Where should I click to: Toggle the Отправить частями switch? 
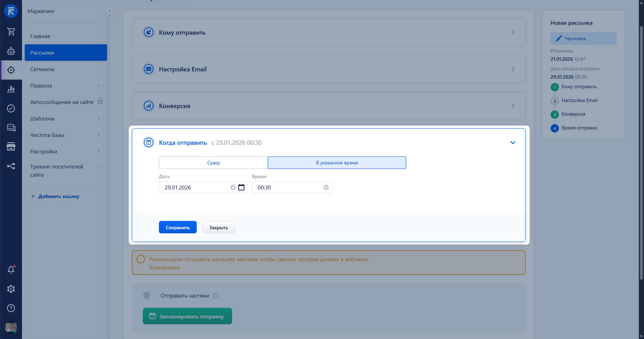tap(150, 295)
